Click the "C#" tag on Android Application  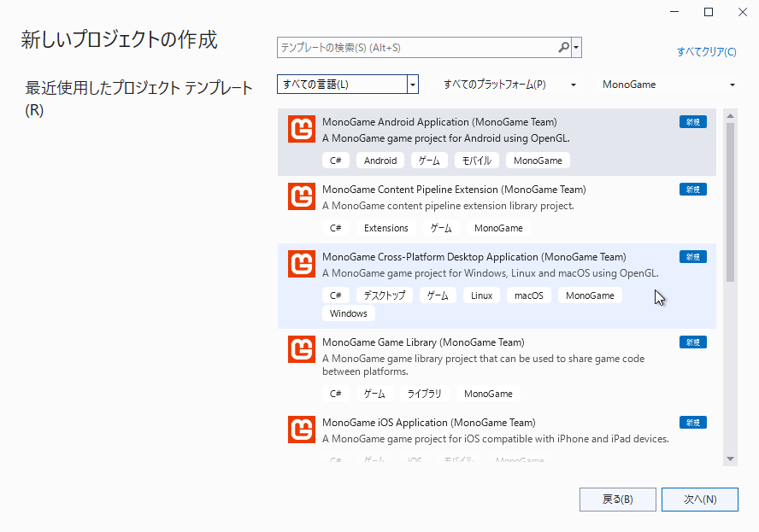point(336,161)
